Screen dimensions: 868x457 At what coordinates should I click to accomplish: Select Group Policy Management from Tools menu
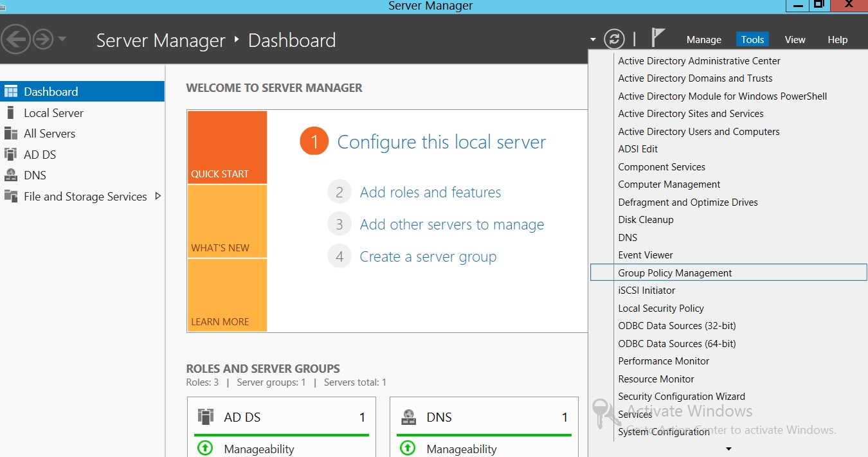click(x=674, y=273)
